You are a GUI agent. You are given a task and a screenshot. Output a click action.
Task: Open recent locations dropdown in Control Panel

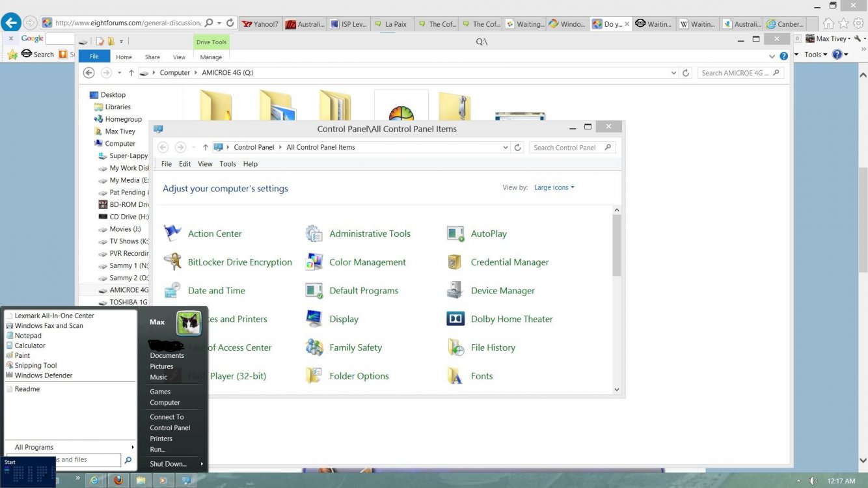click(x=194, y=148)
